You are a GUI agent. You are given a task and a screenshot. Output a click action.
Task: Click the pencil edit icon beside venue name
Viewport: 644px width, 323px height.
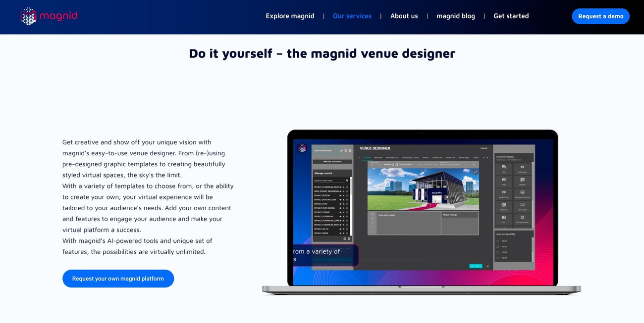(x=341, y=150)
